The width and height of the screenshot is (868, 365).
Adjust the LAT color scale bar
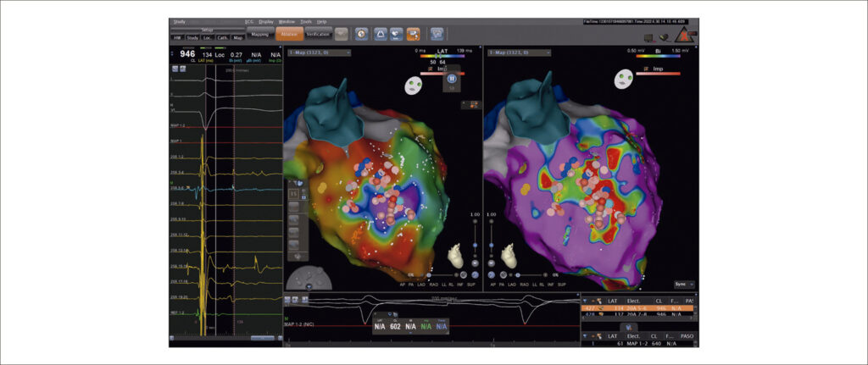point(442,56)
